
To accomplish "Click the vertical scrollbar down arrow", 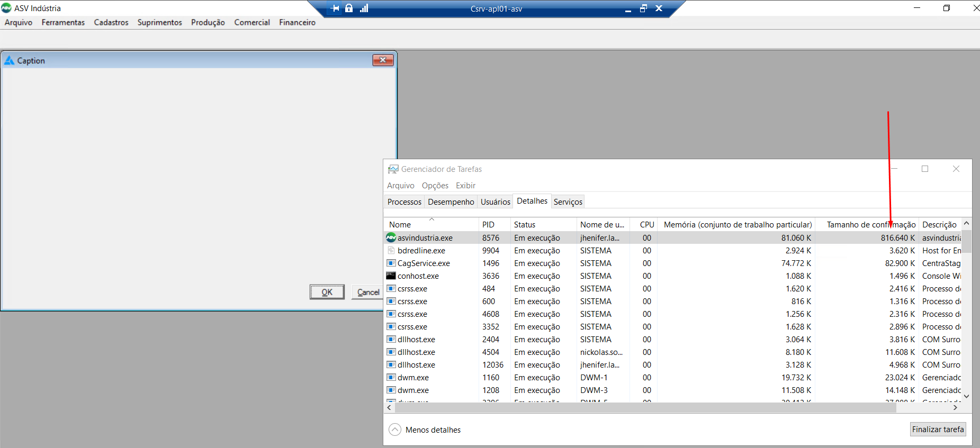I will point(966,396).
